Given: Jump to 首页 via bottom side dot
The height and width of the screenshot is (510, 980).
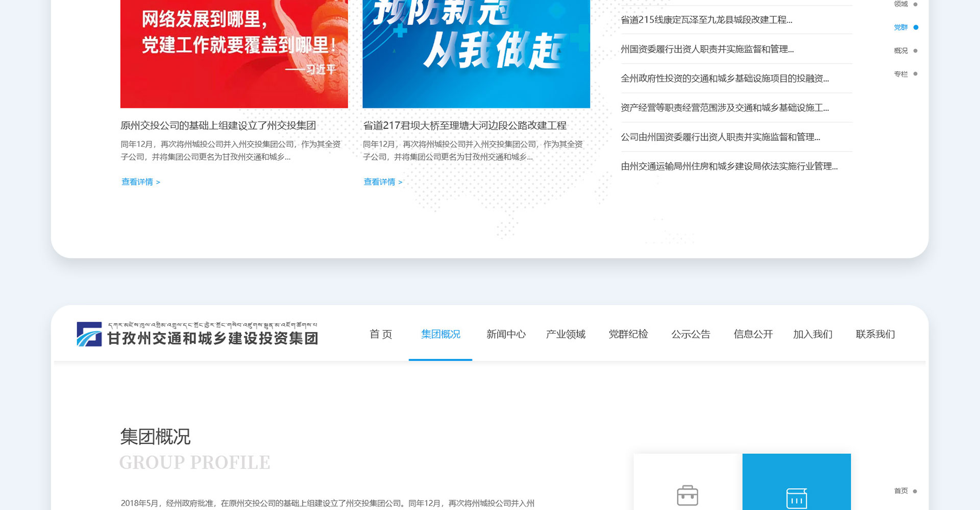Looking at the screenshot, I should [915, 491].
